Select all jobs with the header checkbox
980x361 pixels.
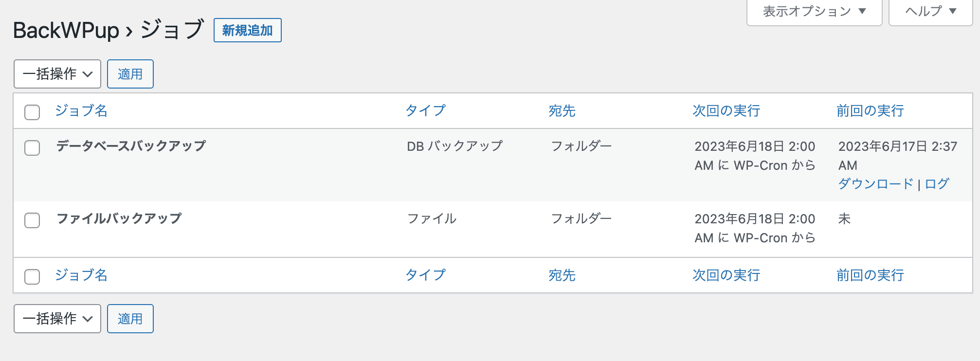[32, 112]
